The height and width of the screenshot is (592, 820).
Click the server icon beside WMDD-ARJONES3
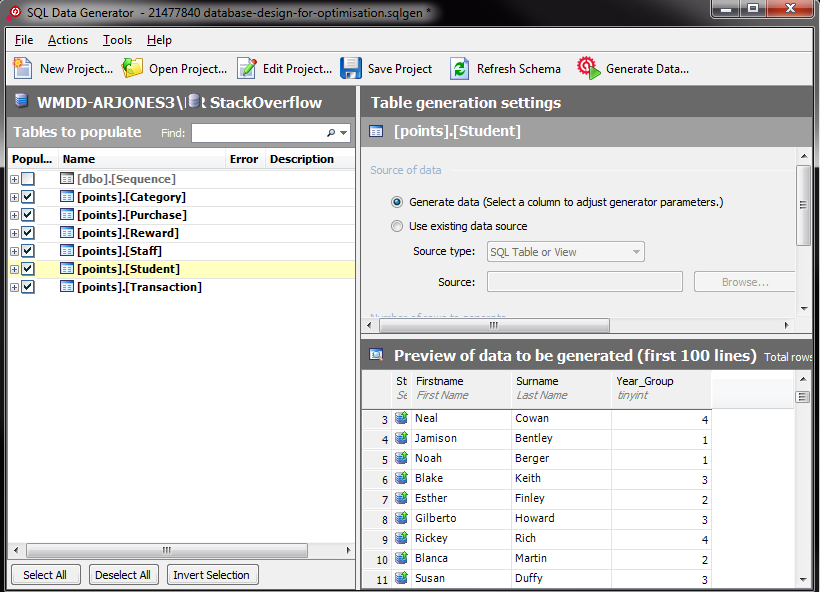21,100
